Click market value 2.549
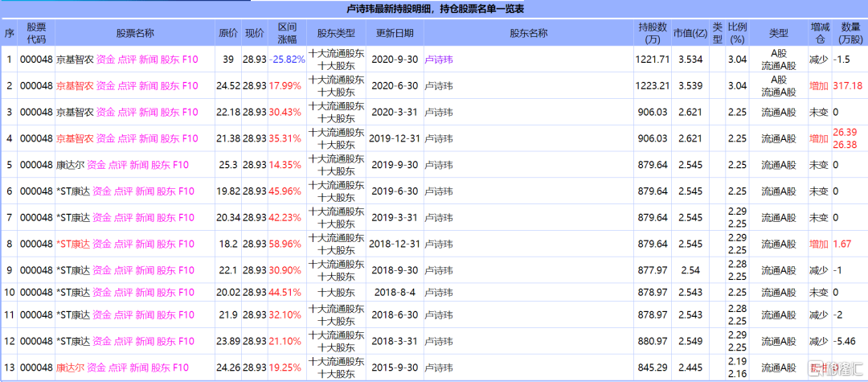This screenshot has width=868, height=382. coord(690,341)
